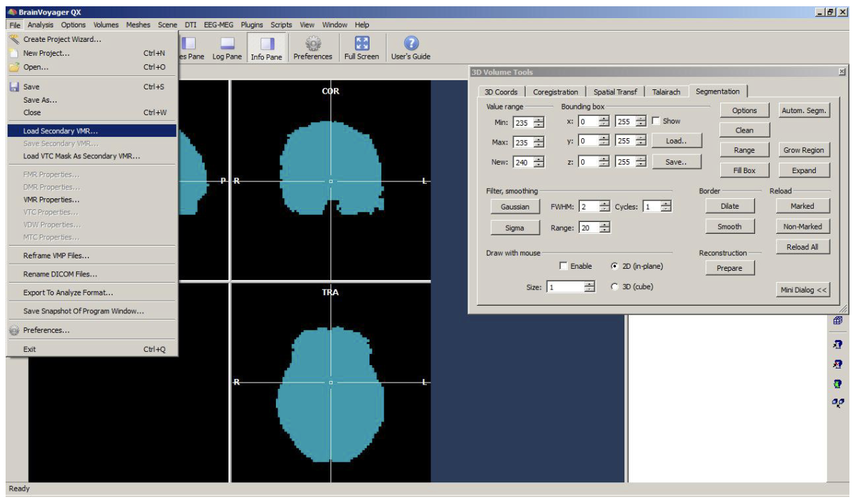855x504 pixels.
Task: Click the bounding box Load.. button
Action: pos(676,140)
